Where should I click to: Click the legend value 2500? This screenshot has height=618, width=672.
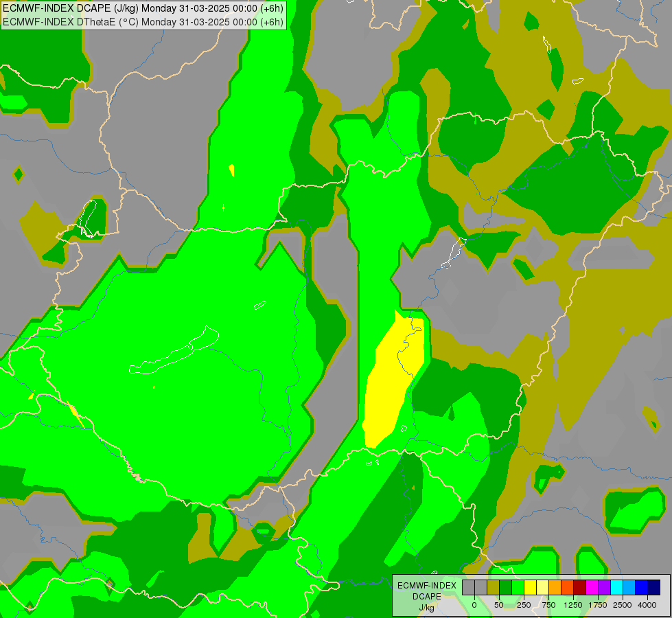623,605
